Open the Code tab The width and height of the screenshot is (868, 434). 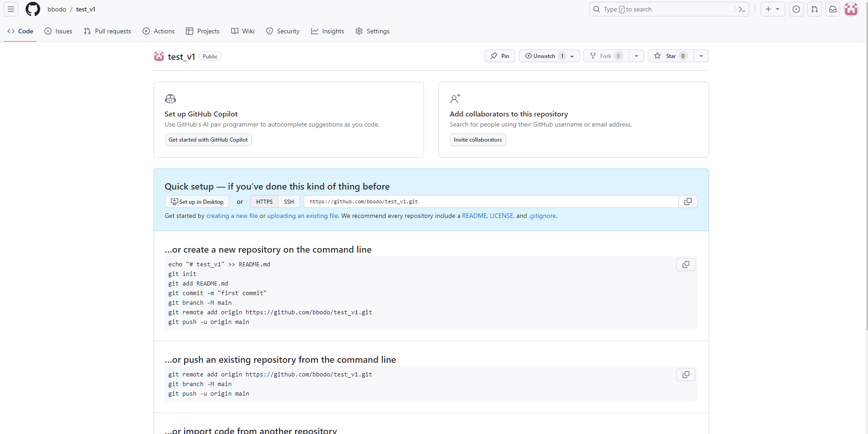click(20, 31)
